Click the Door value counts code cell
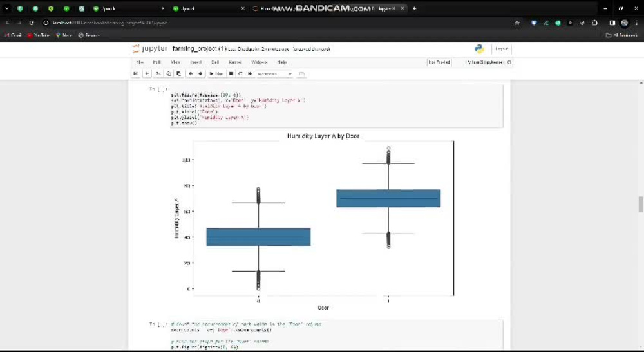Image resolution: width=644 pixels, height=352 pixels. (336, 335)
